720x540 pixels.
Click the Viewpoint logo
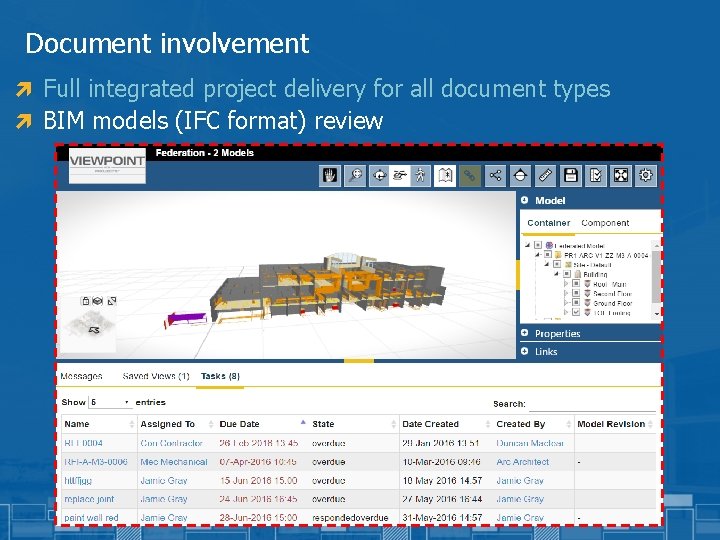[x=107, y=165]
